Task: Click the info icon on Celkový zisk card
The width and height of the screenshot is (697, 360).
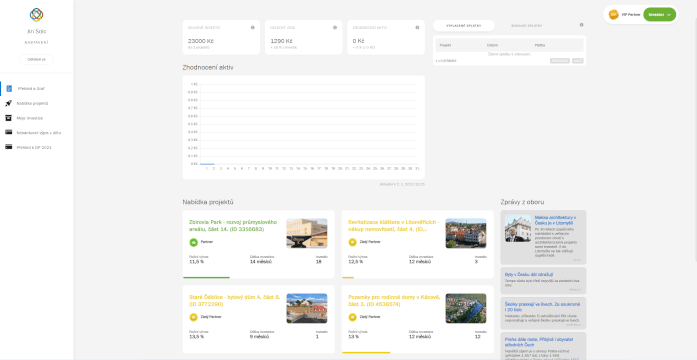Action: [x=335, y=28]
